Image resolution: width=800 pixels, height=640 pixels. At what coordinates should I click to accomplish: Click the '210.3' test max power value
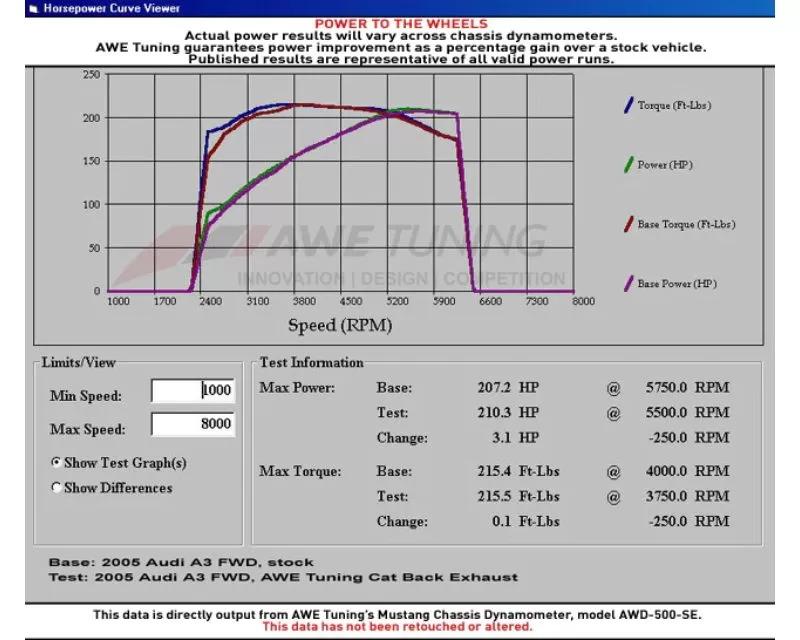pyautogui.click(x=494, y=412)
